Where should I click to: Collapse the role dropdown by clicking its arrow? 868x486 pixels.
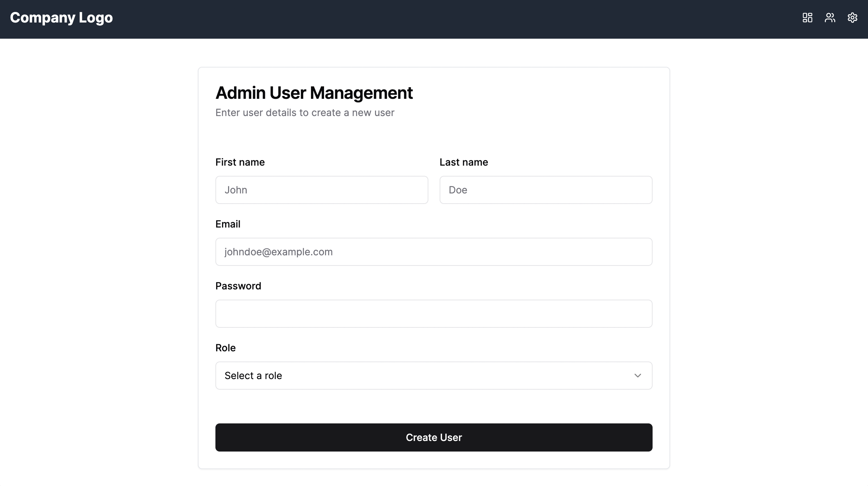(637, 375)
